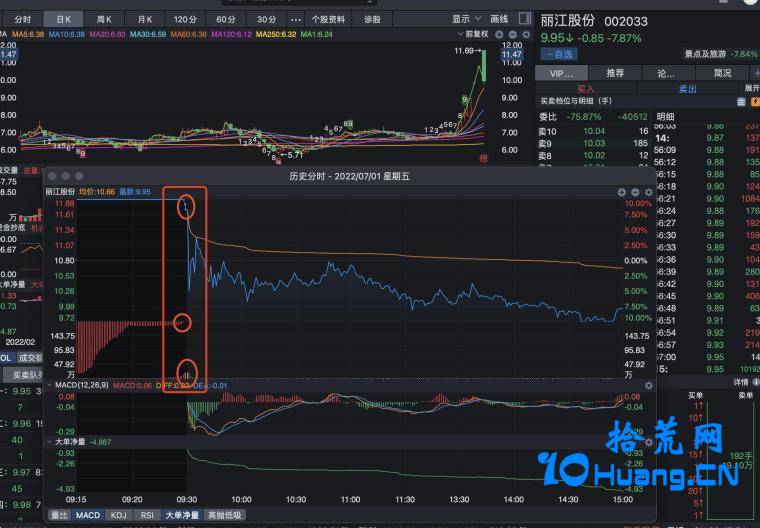
Task: Open the 简况 overview tab
Action: pyautogui.click(x=722, y=73)
